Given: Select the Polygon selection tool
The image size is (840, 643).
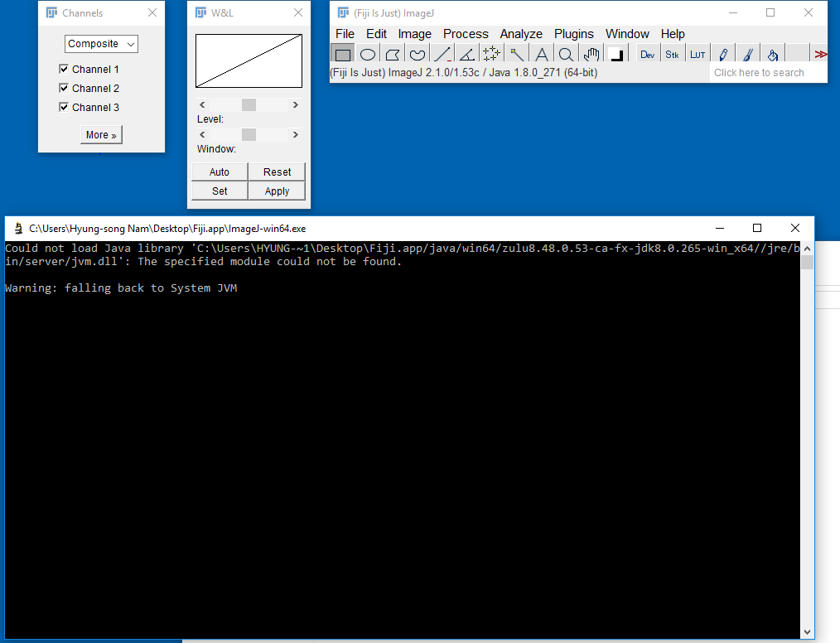Looking at the screenshot, I should pyautogui.click(x=393, y=54).
